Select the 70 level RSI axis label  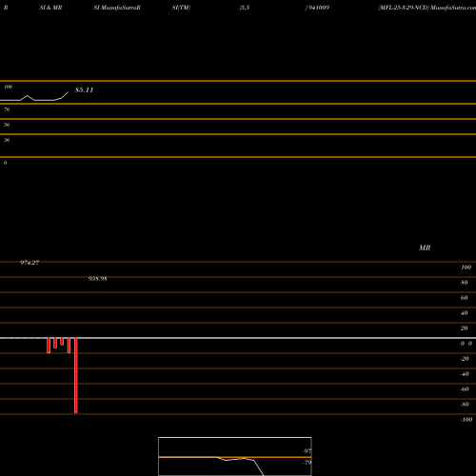click(7, 109)
